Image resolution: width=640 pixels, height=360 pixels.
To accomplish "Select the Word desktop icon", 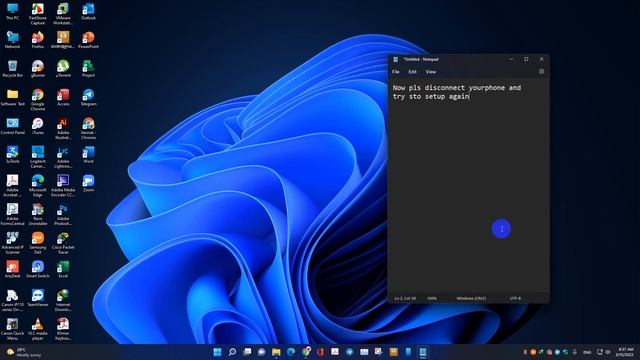I will (88, 154).
